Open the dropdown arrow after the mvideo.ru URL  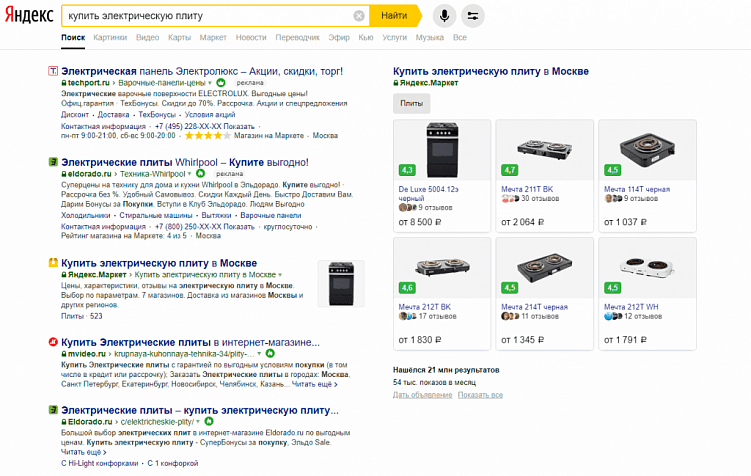coord(259,354)
